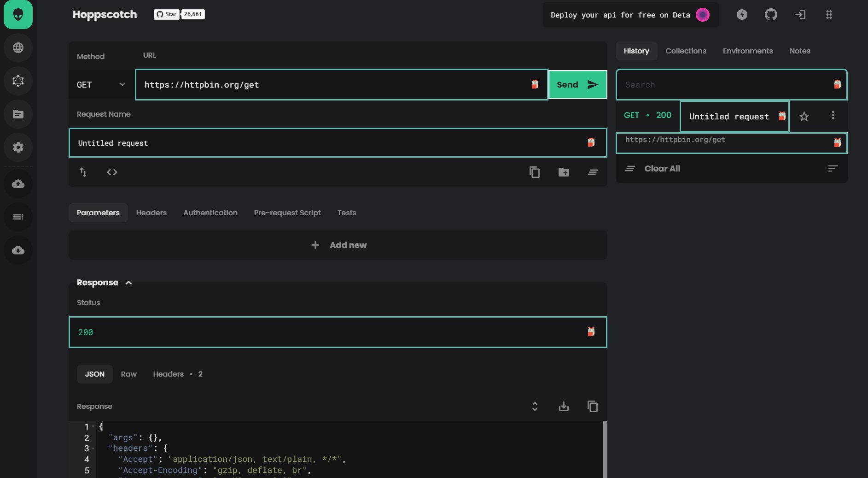Click the sort icon beside Clear All
This screenshot has width=868, height=478.
(833, 168)
